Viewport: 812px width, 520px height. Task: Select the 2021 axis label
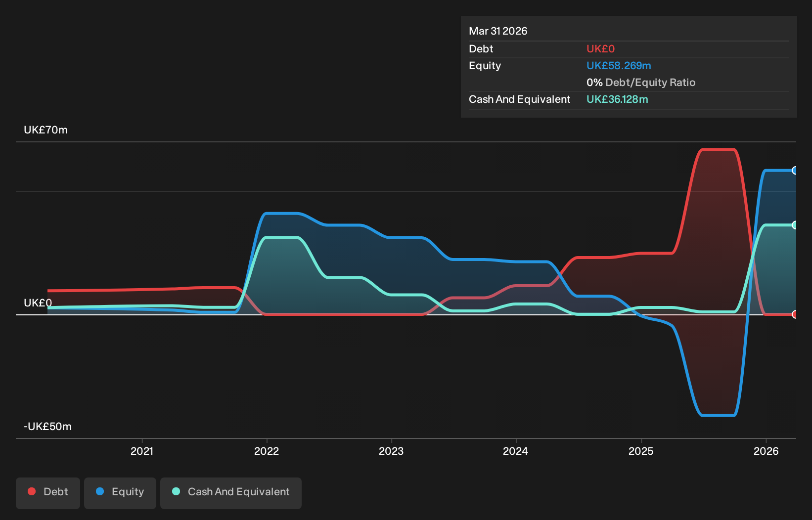pos(142,451)
